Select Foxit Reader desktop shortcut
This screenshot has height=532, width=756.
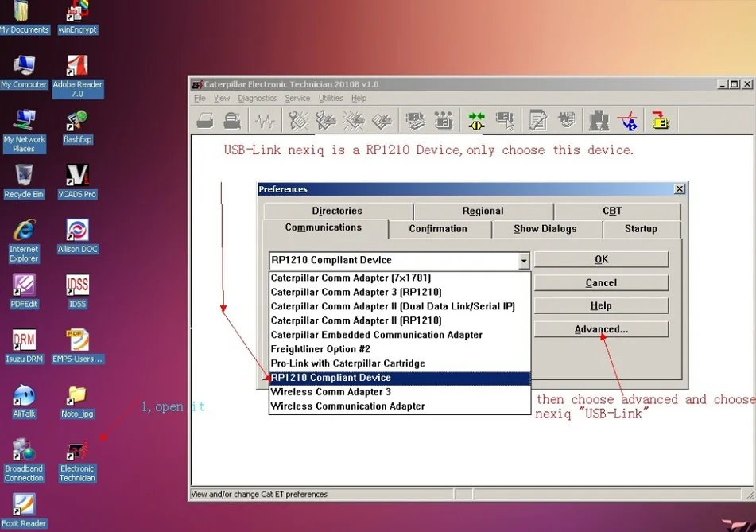pos(24,511)
